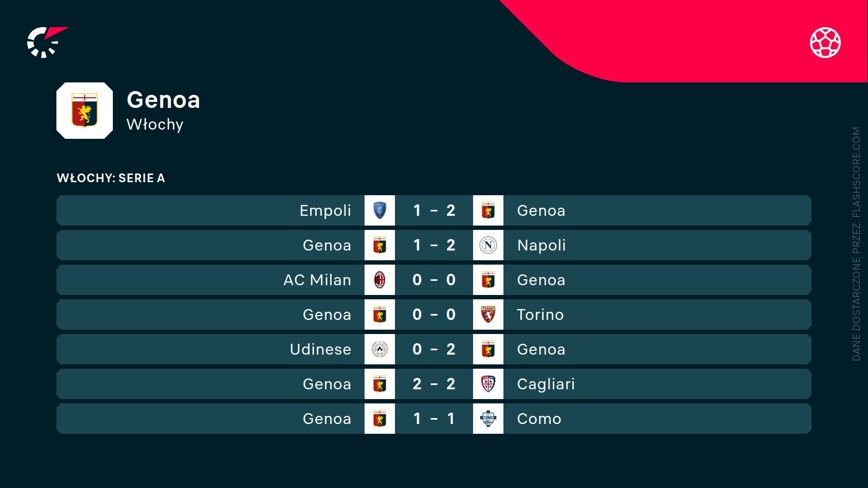The height and width of the screenshot is (488, 868).
Task: Select the AC Milan team name
Action: [x=317, y=280]
